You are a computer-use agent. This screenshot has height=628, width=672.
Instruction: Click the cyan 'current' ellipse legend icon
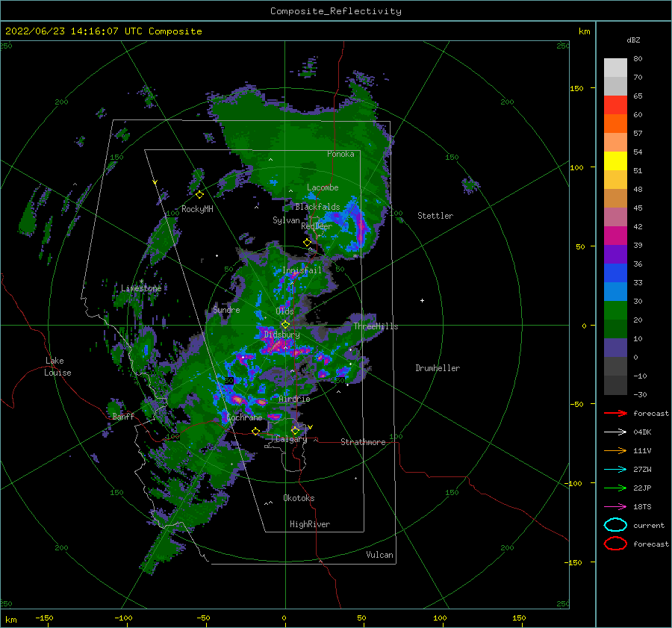[x=615, y=525]
